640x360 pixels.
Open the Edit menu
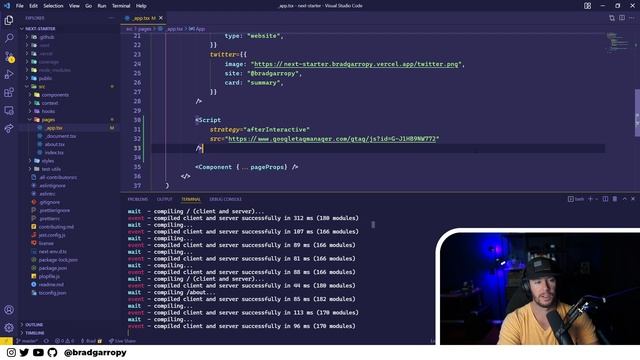33,6
